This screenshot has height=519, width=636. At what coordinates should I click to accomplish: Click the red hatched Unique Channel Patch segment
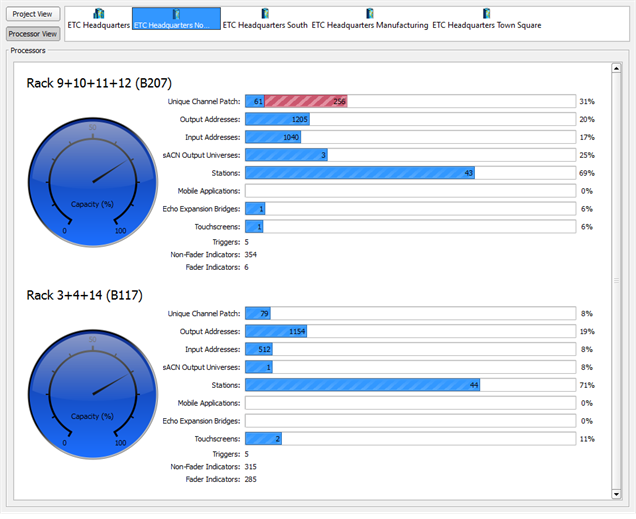306,101
